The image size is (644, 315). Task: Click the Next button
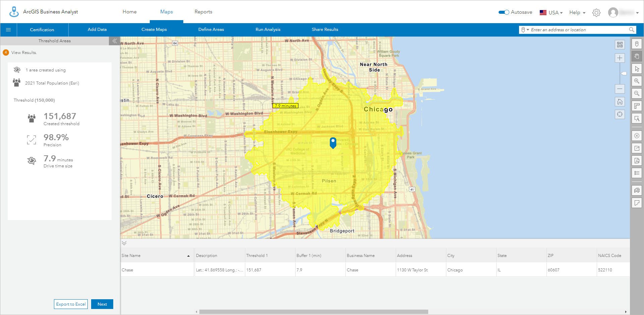pos(102,304)
